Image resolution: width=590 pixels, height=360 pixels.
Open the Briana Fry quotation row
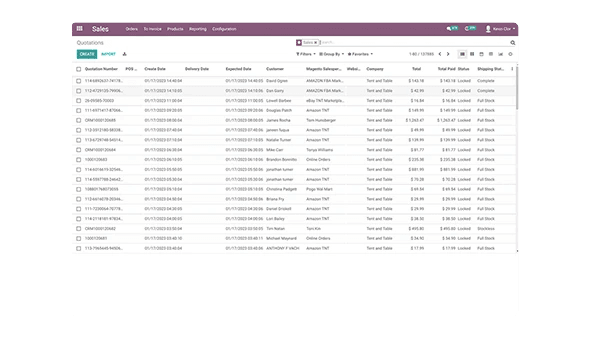(x=294, y=199)
